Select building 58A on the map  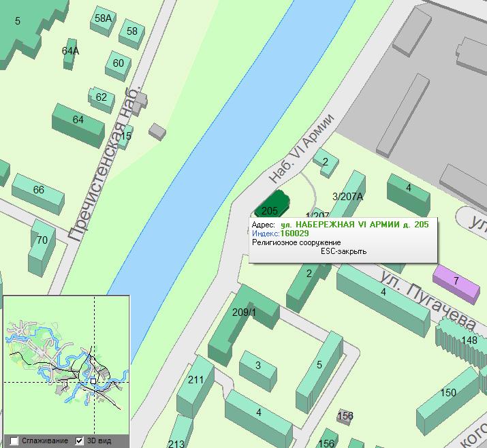(x=103, y=20)
